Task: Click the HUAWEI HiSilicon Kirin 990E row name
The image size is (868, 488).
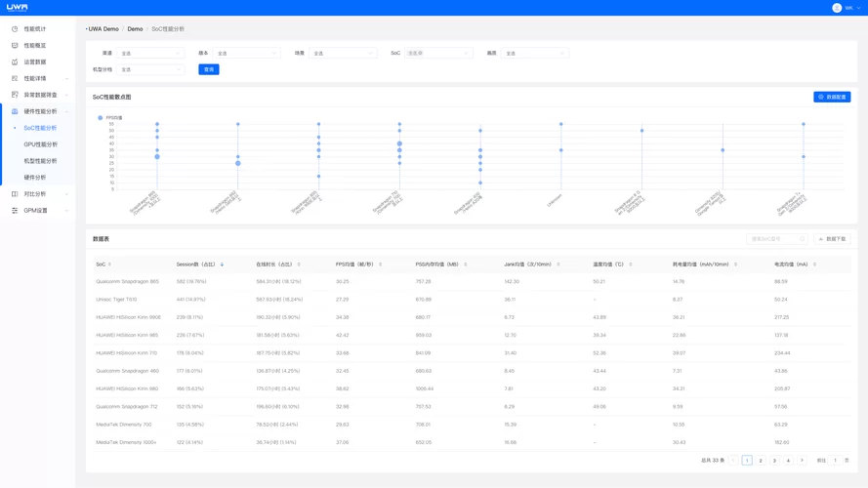Action: pos(129,317)
